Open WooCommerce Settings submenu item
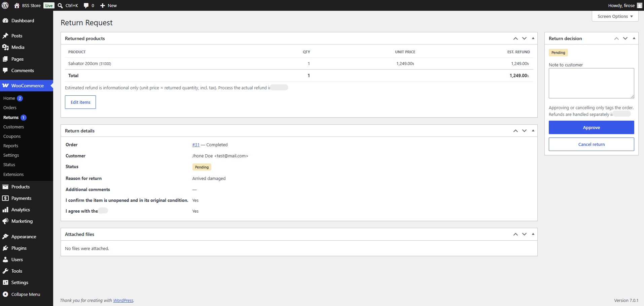644x306 pixels. point(11,155)
